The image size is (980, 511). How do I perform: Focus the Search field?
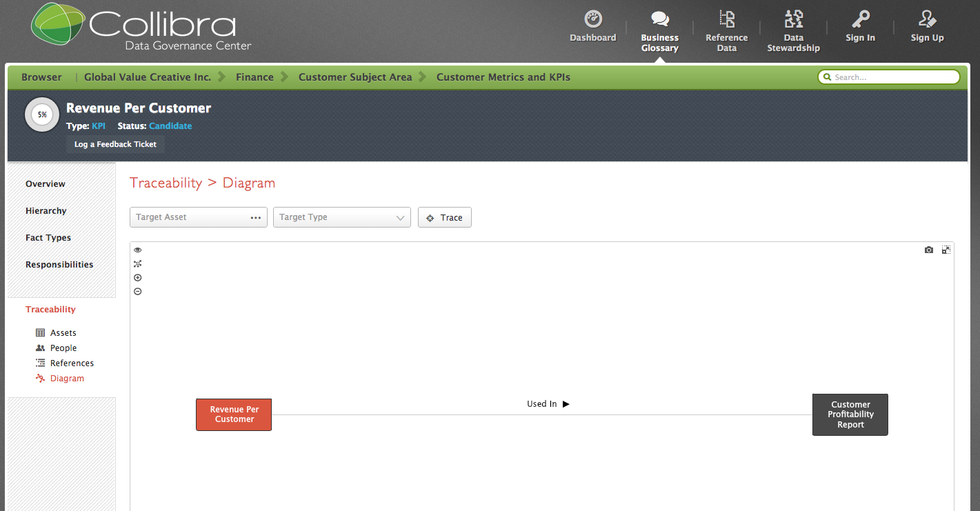pos(889,77)
